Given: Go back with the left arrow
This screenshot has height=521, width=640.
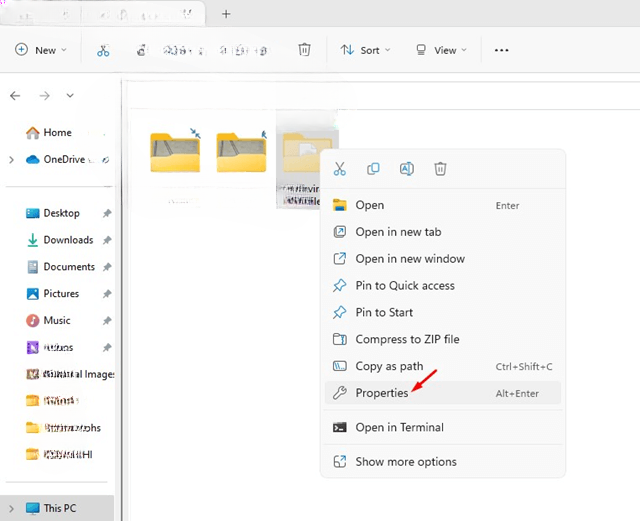Looking at the screenshot, I should tap(15, 96).
